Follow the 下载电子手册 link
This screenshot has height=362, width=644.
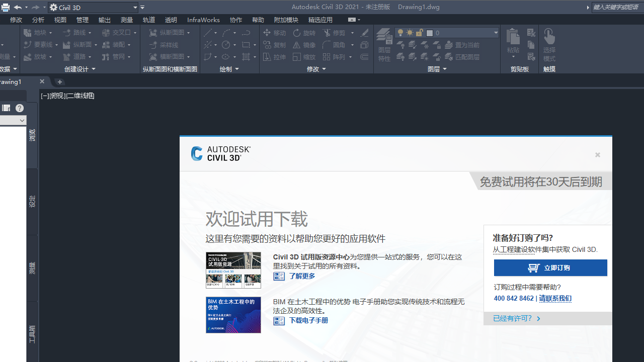pyautogui.click(x=308, y=320)
